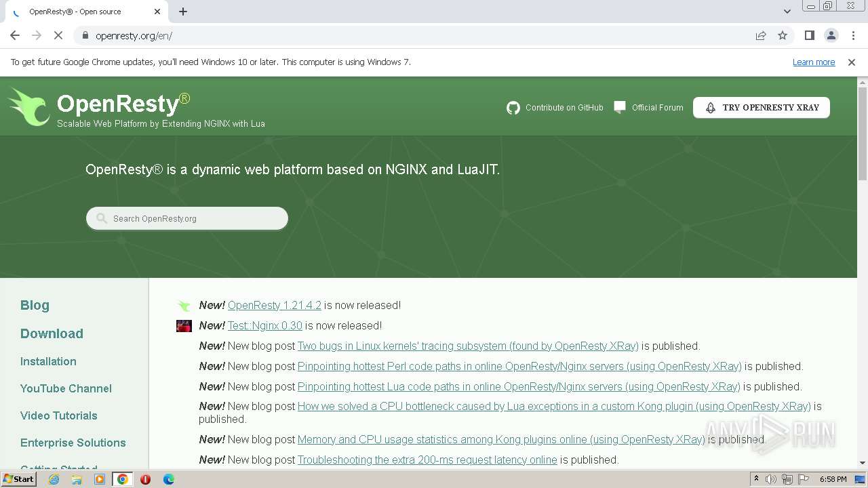Screen dimensions: 868x488
Task: Click the OpenResty bird logo
Action: 28,107
